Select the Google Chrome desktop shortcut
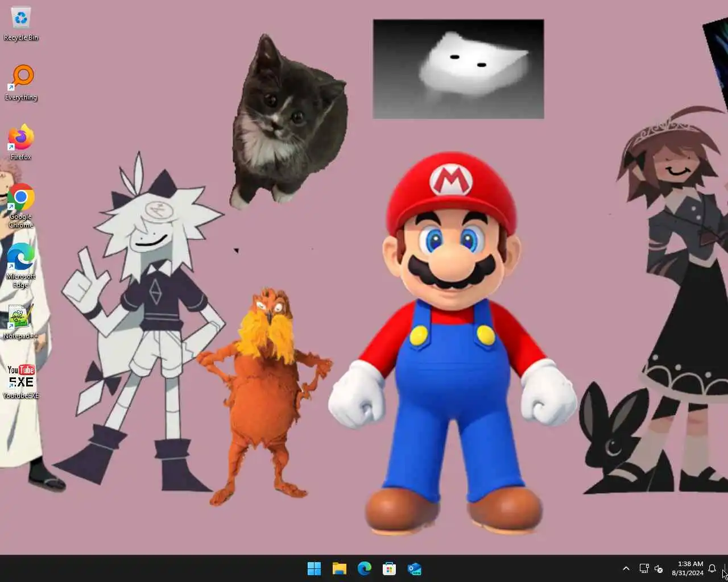Screen dimensions: 728x582 pos(21,206)
